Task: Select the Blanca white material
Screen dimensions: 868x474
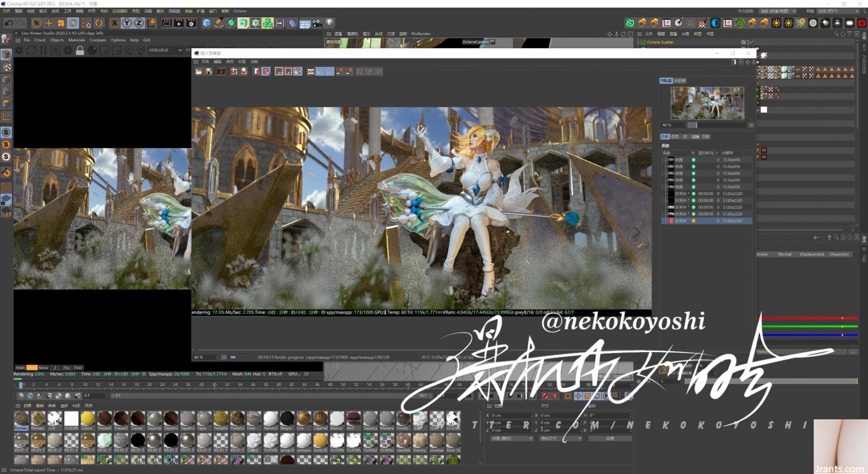Action: pyautogui.click(x=336, y=421)
